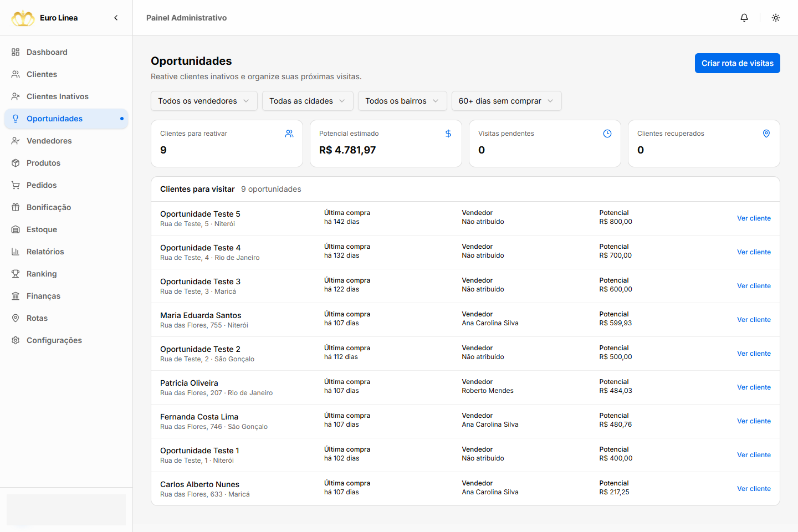Click the Finanças bank icon
This screenshot has width=798, height=532.
[16, 296]
